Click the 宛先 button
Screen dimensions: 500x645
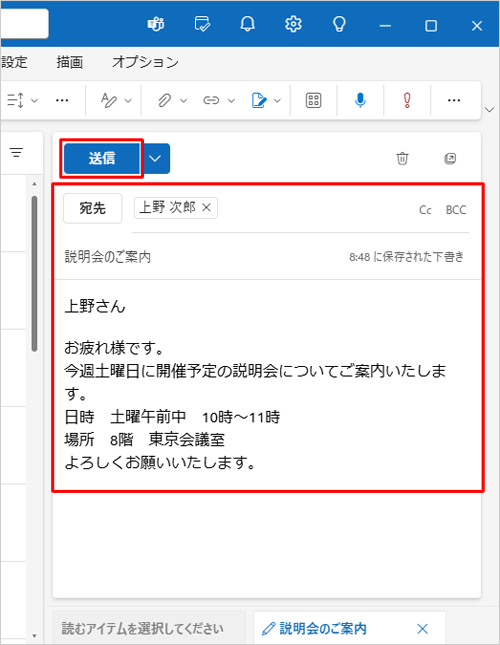point(93,208)
